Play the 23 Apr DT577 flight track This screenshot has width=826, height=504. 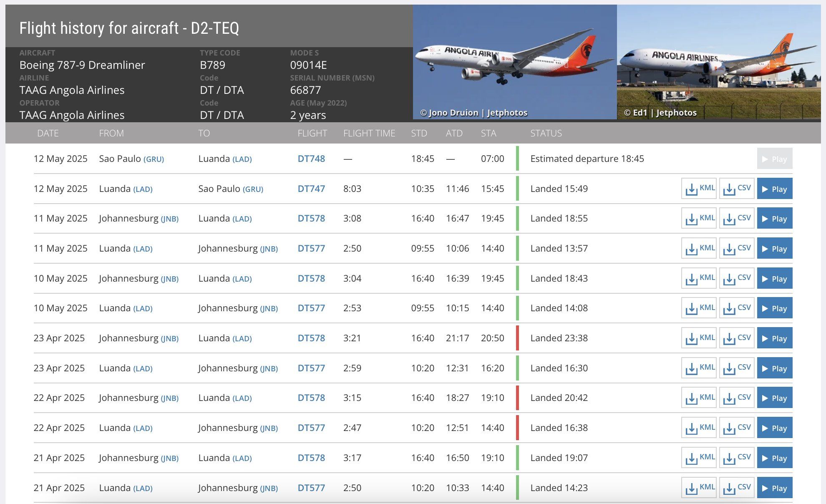[774, 368]
